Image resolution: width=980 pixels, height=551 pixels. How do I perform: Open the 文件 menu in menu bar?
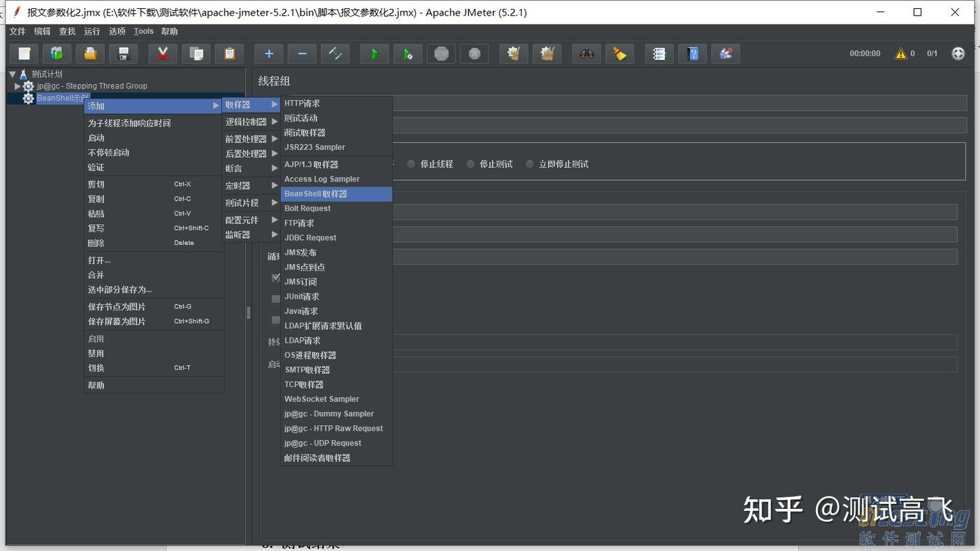click(x=18, y=31)
